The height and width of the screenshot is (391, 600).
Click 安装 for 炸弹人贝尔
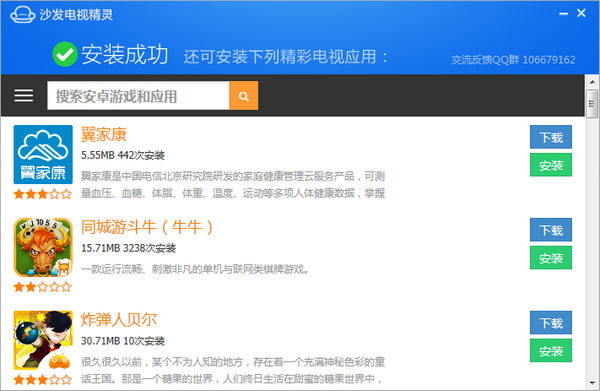(551, 350)
